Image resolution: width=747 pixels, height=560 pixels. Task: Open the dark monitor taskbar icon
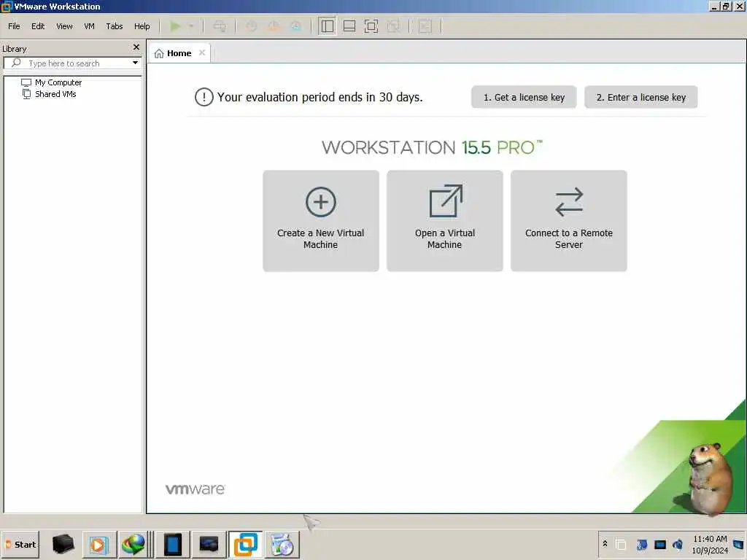point(209,545)
